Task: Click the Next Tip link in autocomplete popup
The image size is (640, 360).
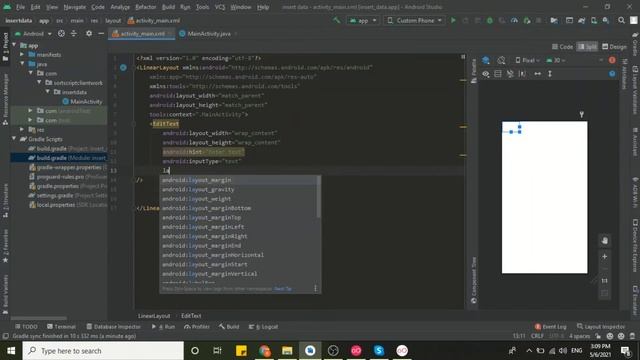Action: 282,289
